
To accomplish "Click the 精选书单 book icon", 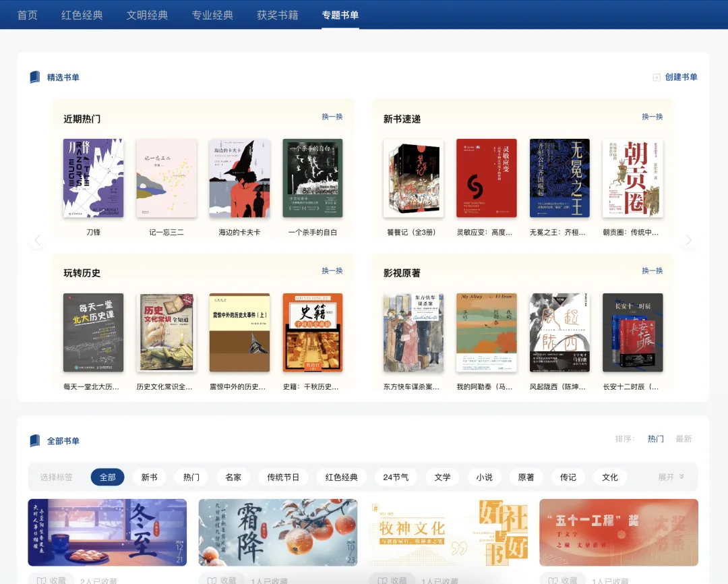I will tap(35, 78).
